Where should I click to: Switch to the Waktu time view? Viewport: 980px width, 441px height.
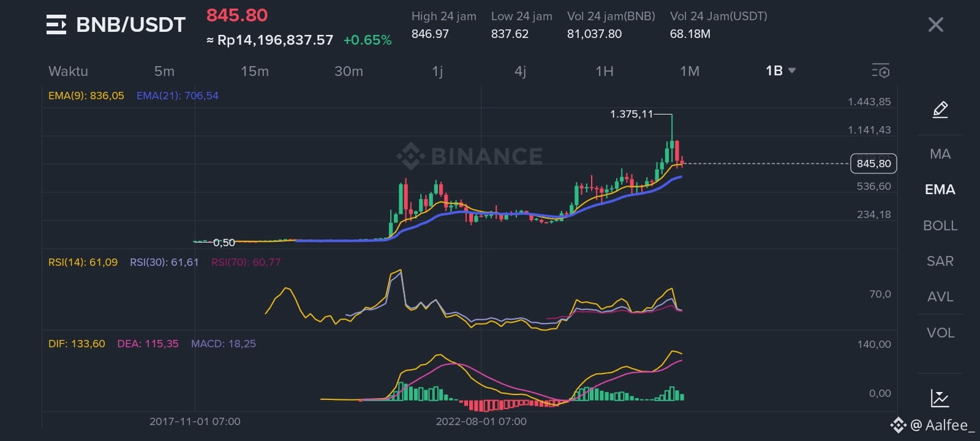click(x=68, y=71)
